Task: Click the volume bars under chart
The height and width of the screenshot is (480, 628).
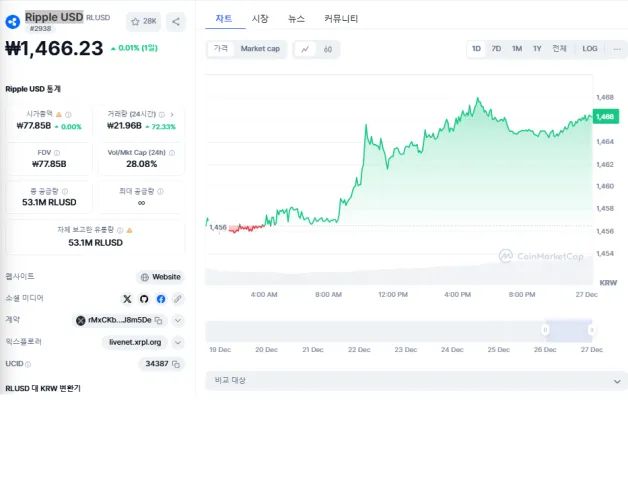Action: coord(399,273)
